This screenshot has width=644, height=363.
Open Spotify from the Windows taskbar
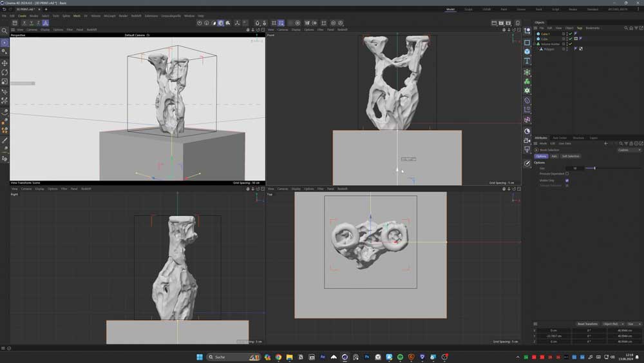tap(400, 357)
